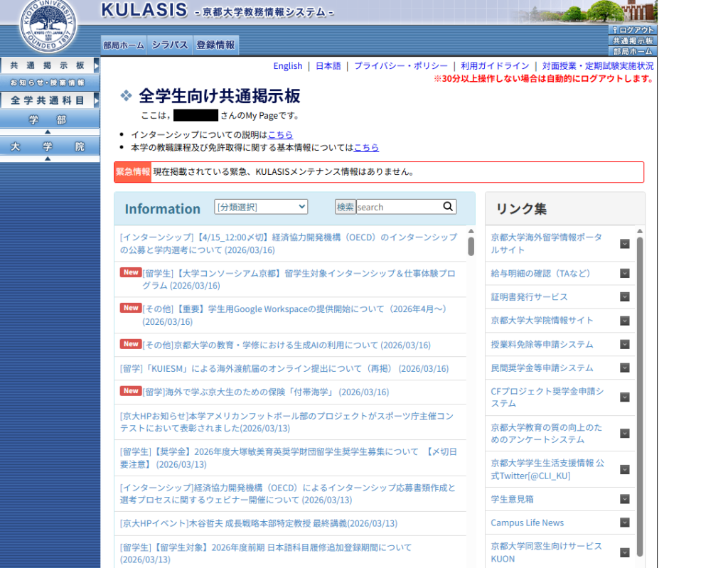Open the 分類選択 category dropdown

point(261,207)
